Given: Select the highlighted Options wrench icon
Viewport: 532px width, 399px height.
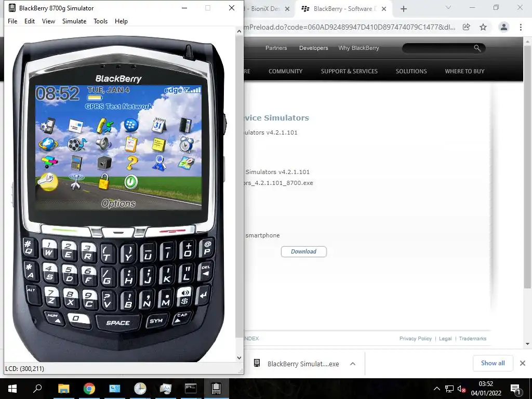Looking at the screenshot, I should (x=48, y=181).
